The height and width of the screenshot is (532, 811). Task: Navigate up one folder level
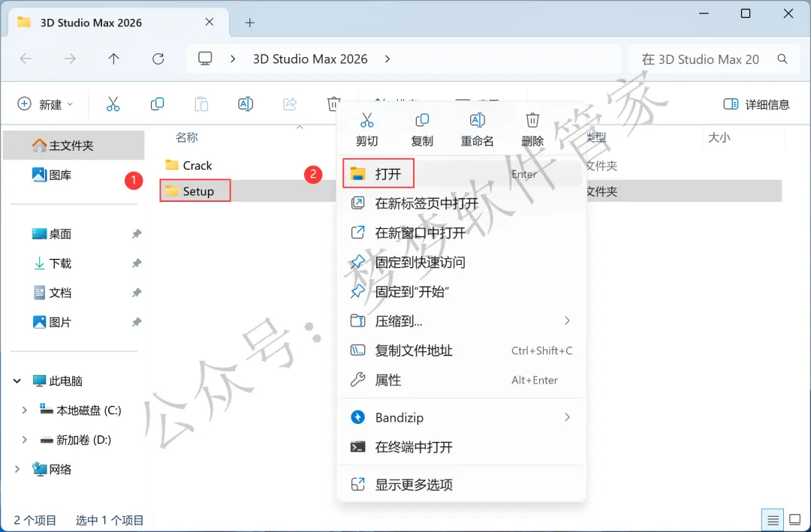(x=114, y=59)
